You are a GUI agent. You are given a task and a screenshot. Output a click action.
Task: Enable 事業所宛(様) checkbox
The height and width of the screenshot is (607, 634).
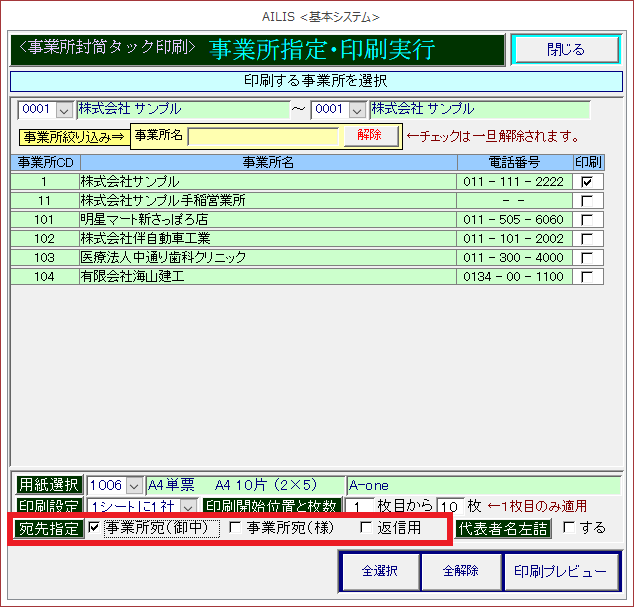coord(235,528)
